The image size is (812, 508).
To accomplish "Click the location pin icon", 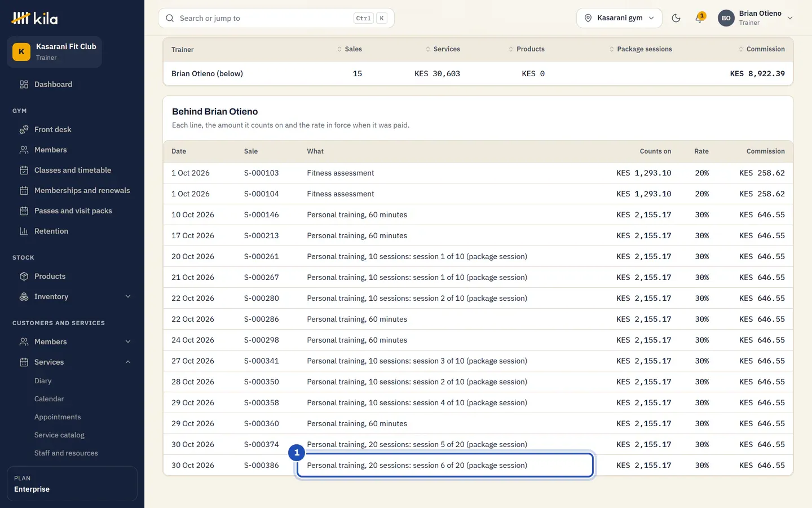I will click(x=588, y=18).
